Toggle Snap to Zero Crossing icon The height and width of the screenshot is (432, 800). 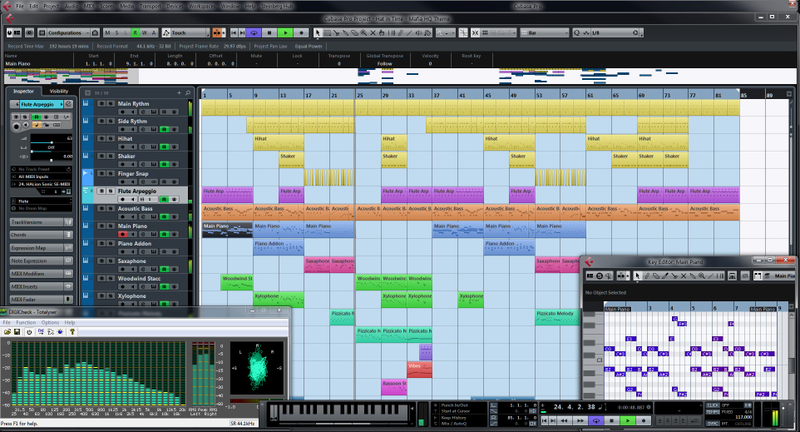463,33
